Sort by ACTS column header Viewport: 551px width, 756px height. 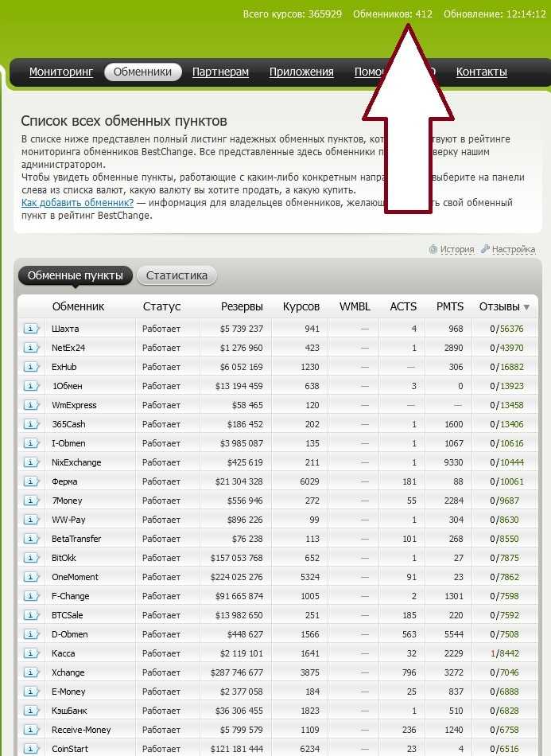[403, 306]
